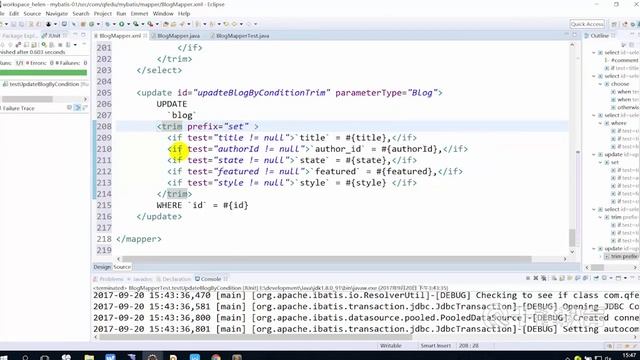Click the Outline view tab
The height and width of the screenshot is (360, 640).
[599, 36]
